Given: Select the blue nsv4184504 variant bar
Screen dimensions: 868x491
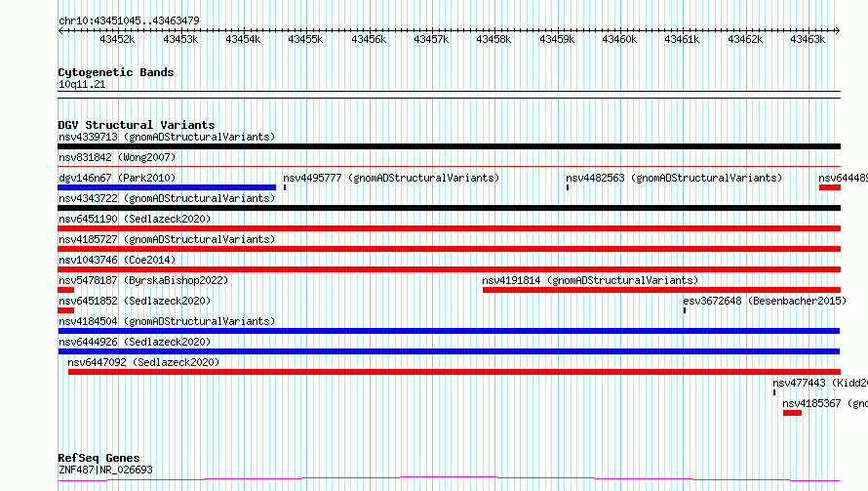Looking at the screenshot, I should [x=449, y=331].
